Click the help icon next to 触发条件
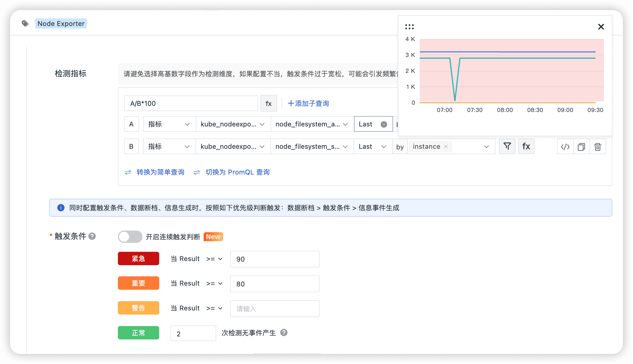The image size is (633, 364). coord(92,236)
